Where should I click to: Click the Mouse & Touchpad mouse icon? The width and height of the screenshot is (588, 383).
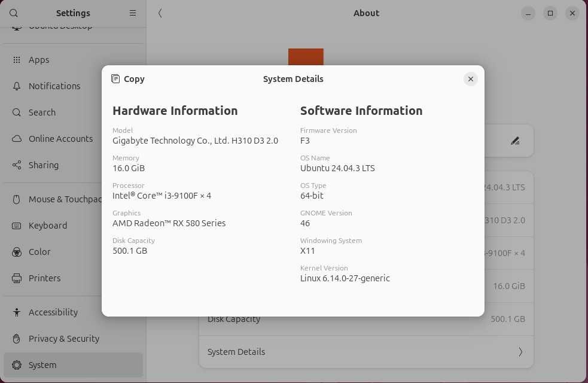17,199
